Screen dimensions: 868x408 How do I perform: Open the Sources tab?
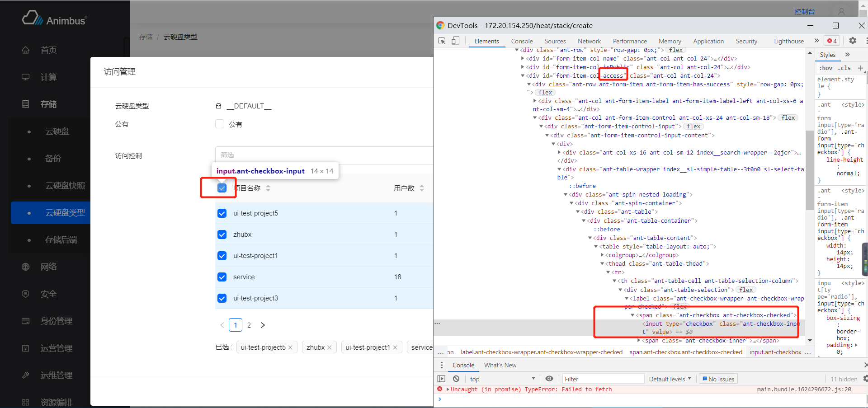click(x=555, y=41)
